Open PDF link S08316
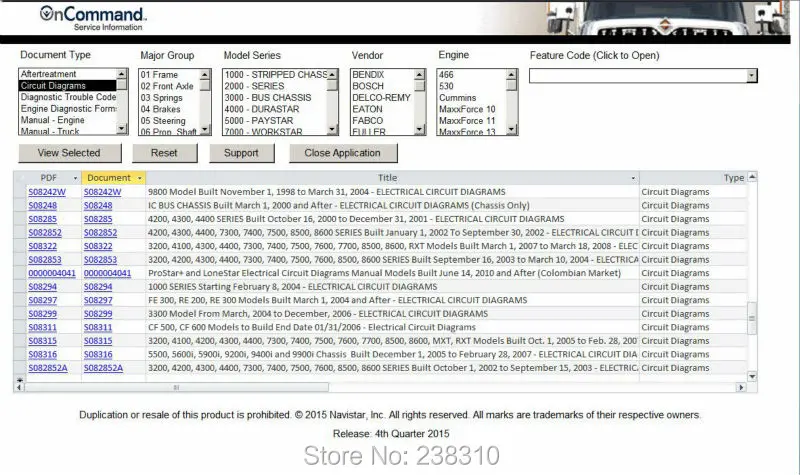The height and width of the screenshot is (475, 800). click(x=42, y=354)
